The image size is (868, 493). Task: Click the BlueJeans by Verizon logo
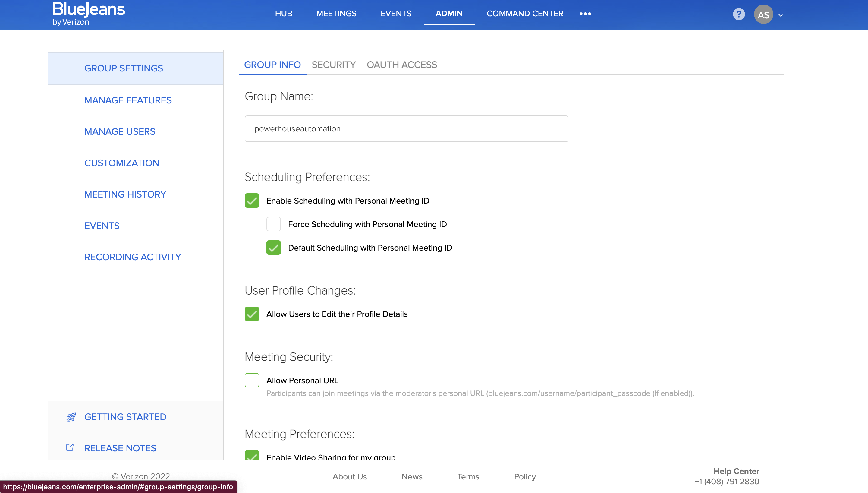89,14
